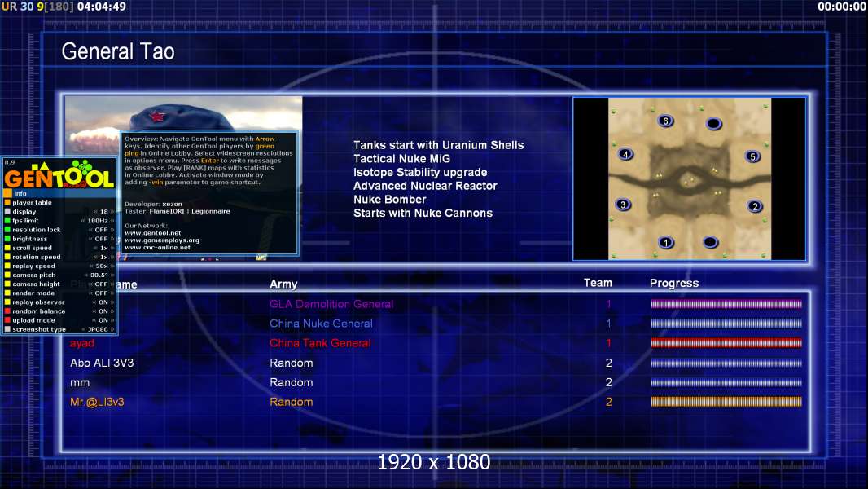This screenshot has width=868, height=489.
Task: Click the GLA Demolition General progress bar
Action: tap(726, 303)
